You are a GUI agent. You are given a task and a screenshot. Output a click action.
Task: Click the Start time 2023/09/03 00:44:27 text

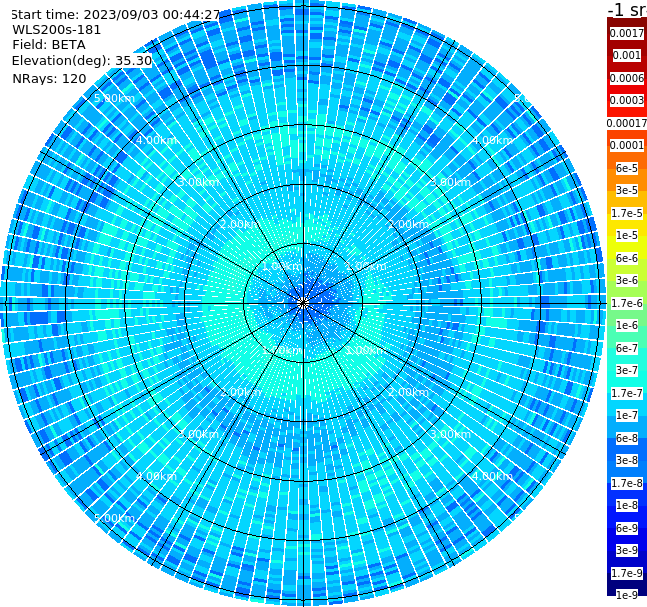click(x=115, y=15)
